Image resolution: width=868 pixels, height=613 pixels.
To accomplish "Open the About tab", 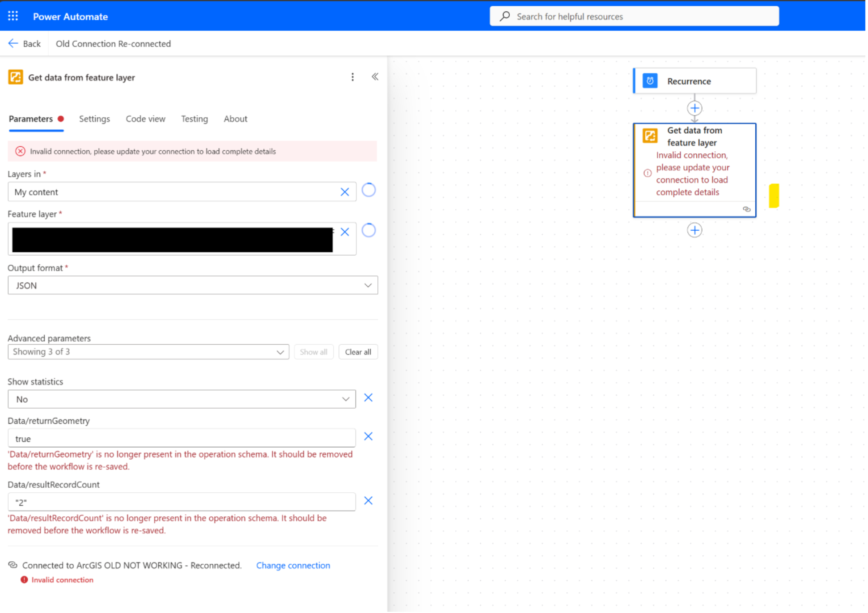I will point(236,119).
